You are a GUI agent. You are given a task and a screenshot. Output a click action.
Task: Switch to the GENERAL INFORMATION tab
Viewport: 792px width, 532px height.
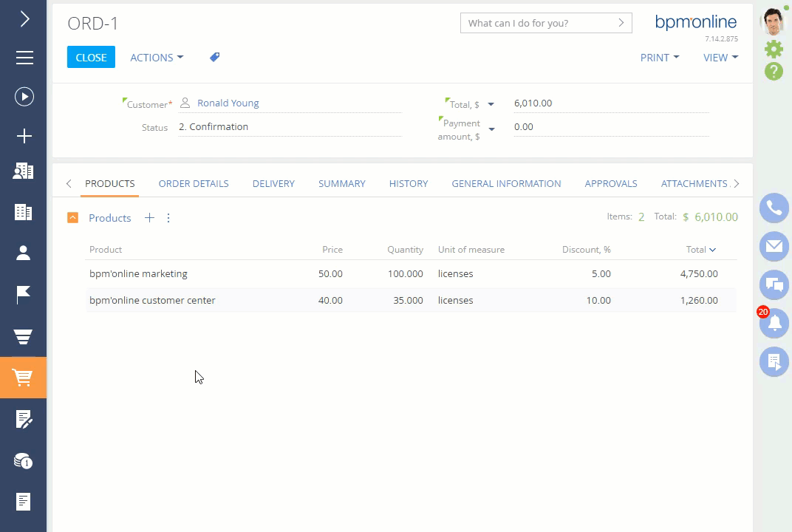(506, 183)
